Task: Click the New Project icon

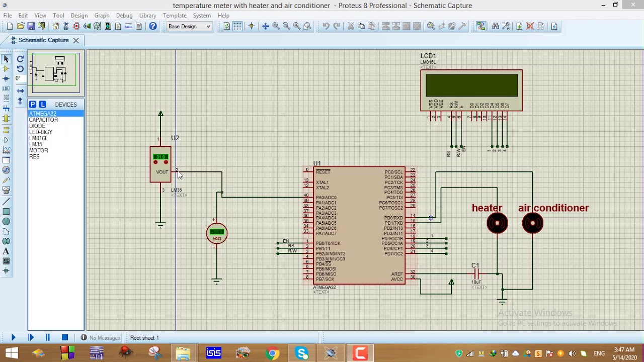Action: coord(10,26)
